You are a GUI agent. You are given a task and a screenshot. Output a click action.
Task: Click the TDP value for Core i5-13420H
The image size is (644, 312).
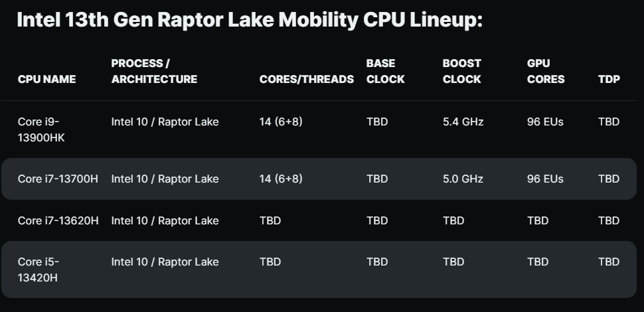(609, 262)
